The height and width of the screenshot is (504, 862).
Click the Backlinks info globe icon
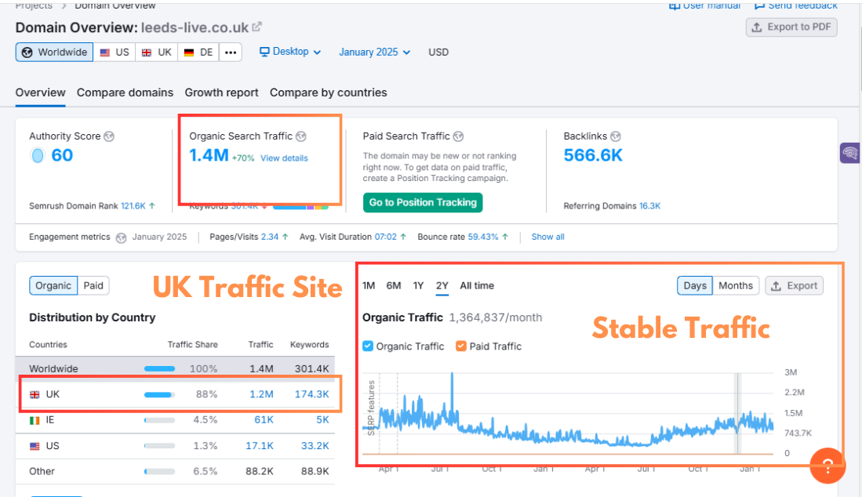pyautogui.click(x=616, y=136)
